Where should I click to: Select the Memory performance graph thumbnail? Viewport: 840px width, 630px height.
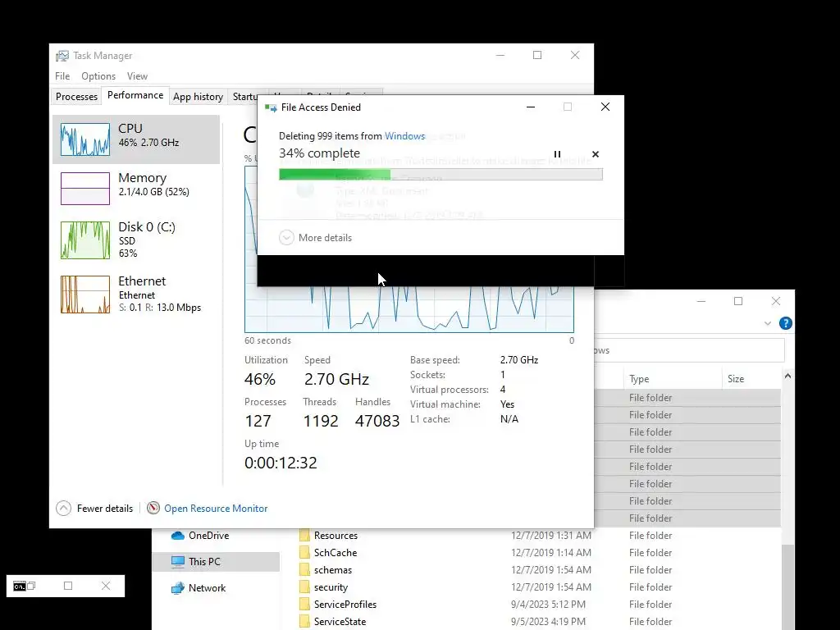[x=85, y=189]
